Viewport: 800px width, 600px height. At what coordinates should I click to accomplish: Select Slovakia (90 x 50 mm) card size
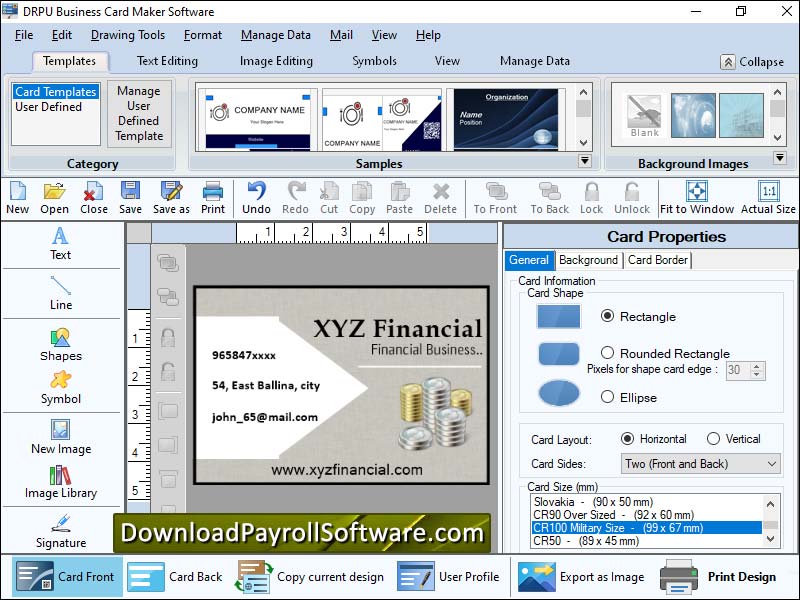click(x=646, y=502)
